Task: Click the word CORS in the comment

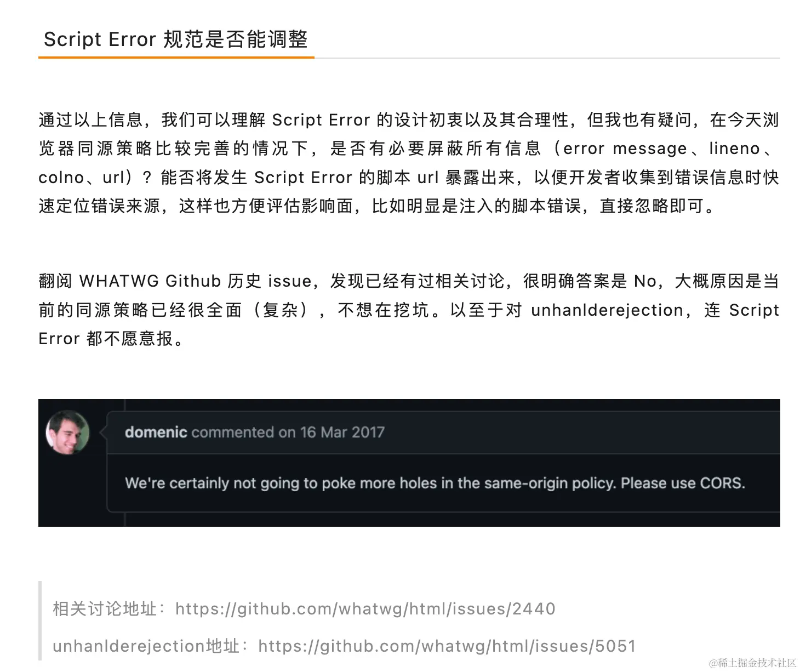Action: [x=722, y=483]
